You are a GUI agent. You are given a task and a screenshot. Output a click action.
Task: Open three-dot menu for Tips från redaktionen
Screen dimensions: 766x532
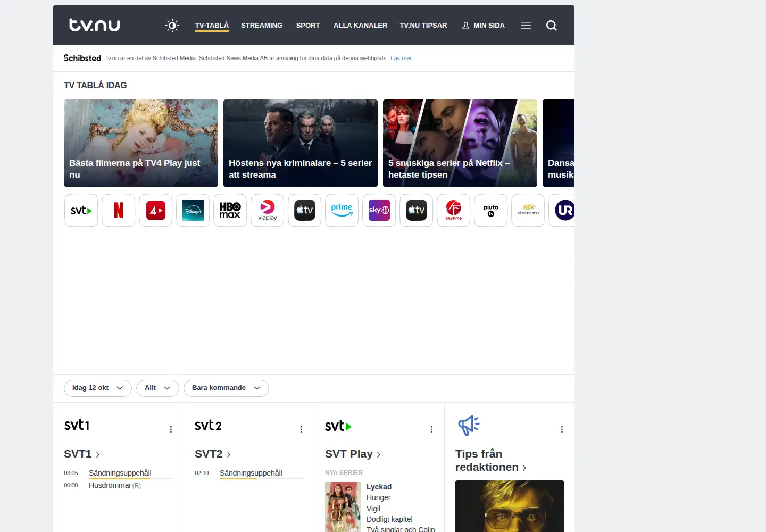562,429
